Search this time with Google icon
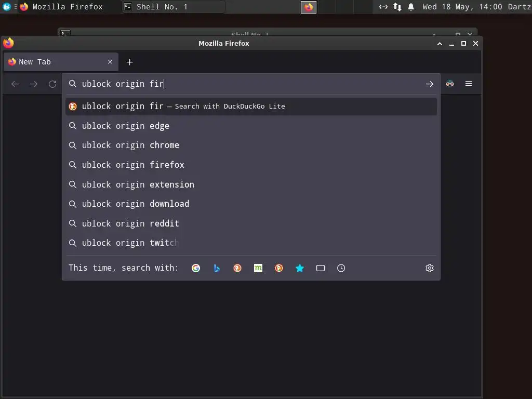Image resolution: width=532 pixels, height=399 pixels. (196, 268)
